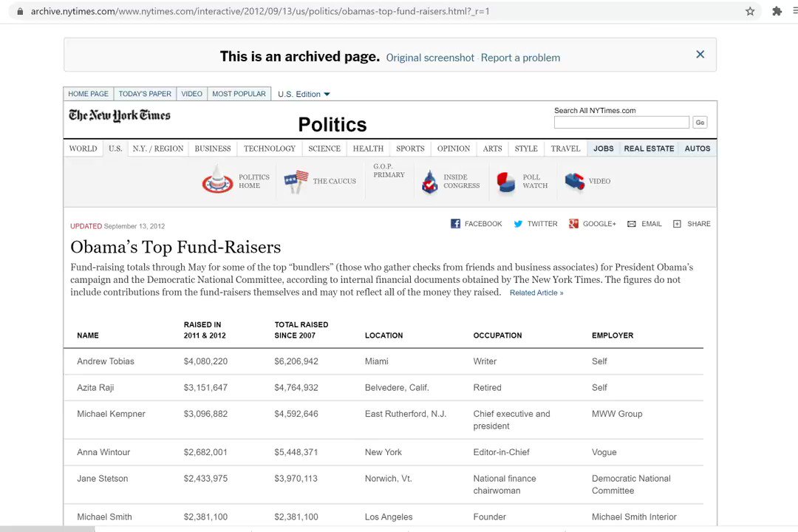Open the Inside Congress capitol icon

pos(429,182)
